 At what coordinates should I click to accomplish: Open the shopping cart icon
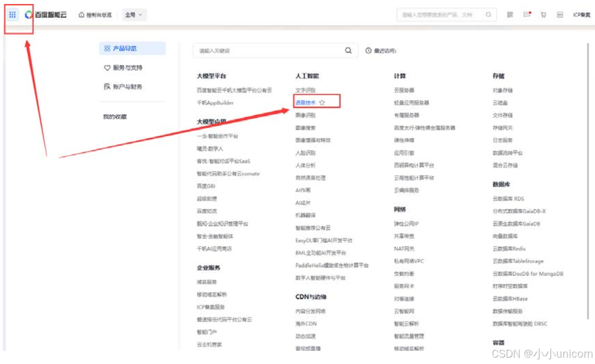click(543, 15)
